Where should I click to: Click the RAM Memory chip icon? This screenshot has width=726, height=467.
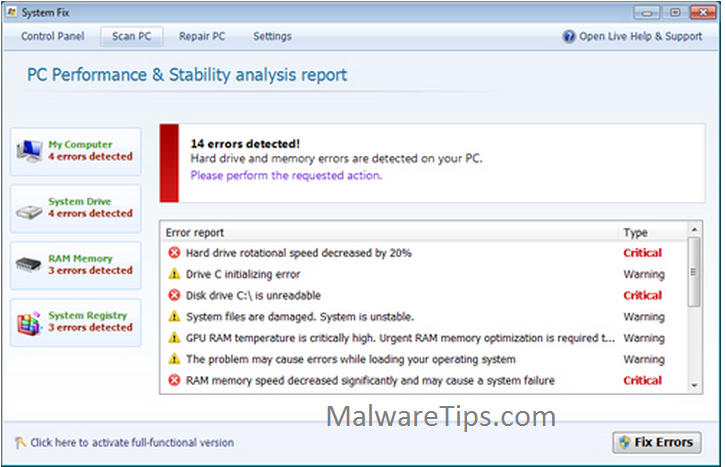30,265
